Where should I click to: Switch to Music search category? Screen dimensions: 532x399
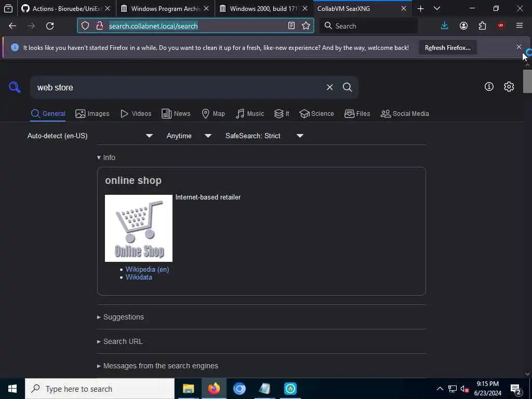click(250, 114)
